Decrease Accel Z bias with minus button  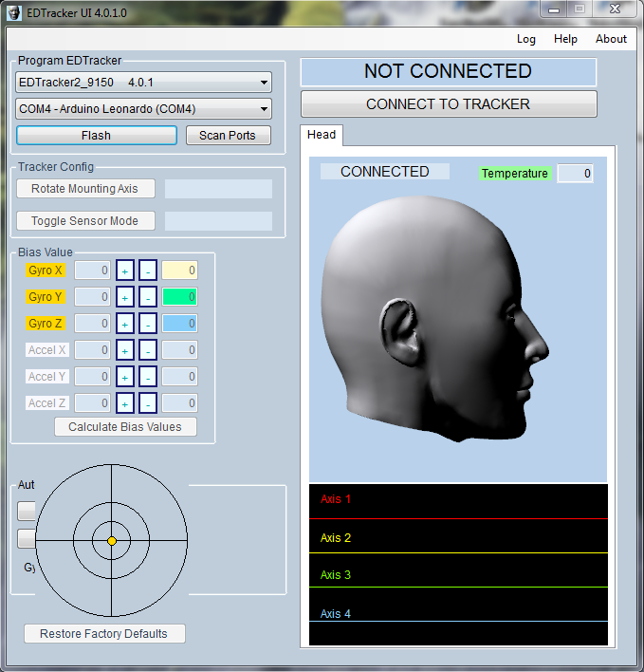(148, 403)
